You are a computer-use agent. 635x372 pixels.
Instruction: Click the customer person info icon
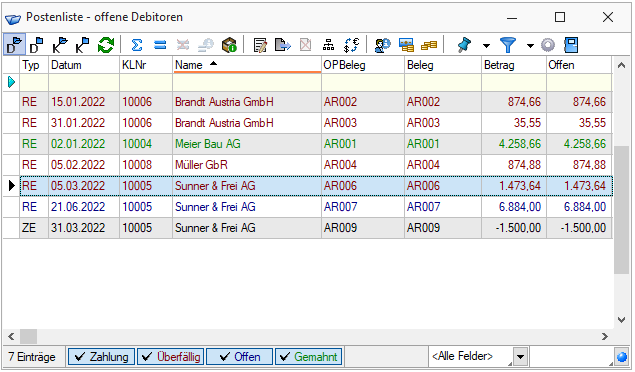click(382, 45)
